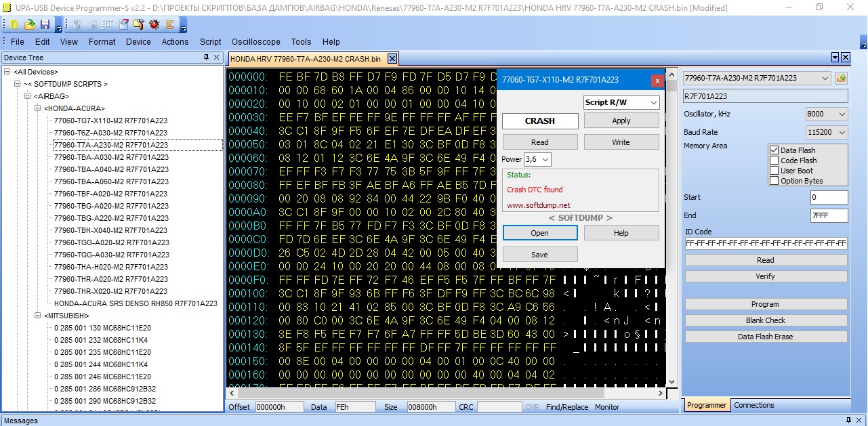Open the Script menu
The image size is (868, 426).
211,41
